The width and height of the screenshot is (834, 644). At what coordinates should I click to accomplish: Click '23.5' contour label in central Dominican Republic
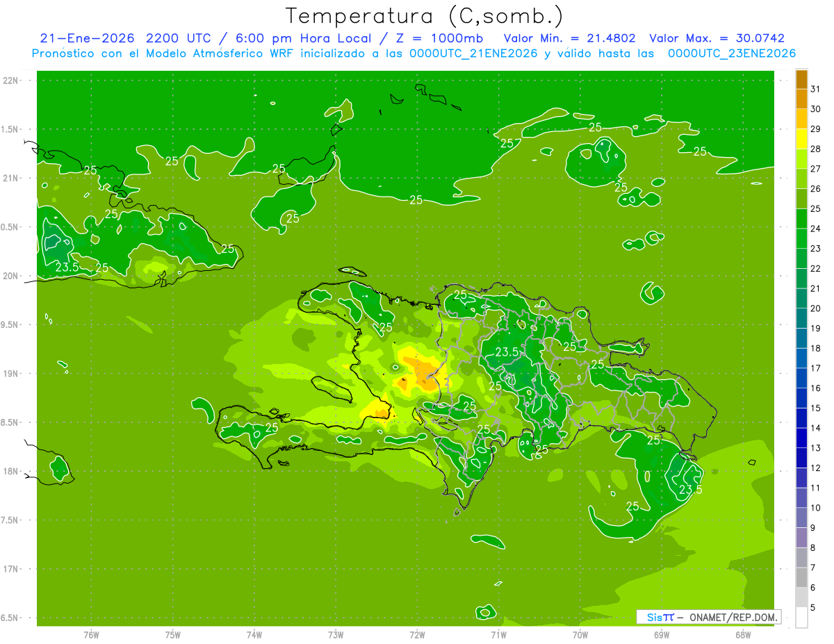507,352
